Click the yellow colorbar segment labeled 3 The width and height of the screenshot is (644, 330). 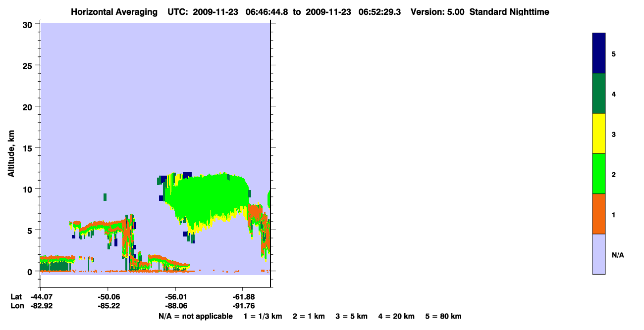[599, 134]
